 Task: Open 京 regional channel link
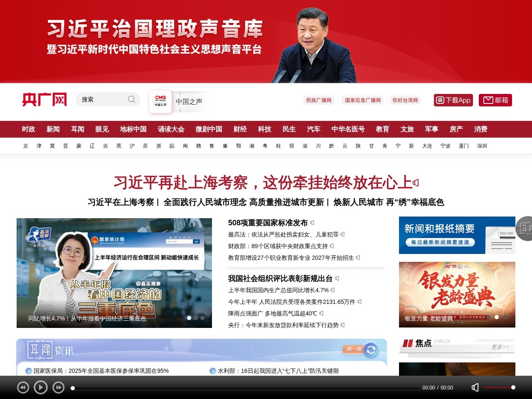point(26,146)
